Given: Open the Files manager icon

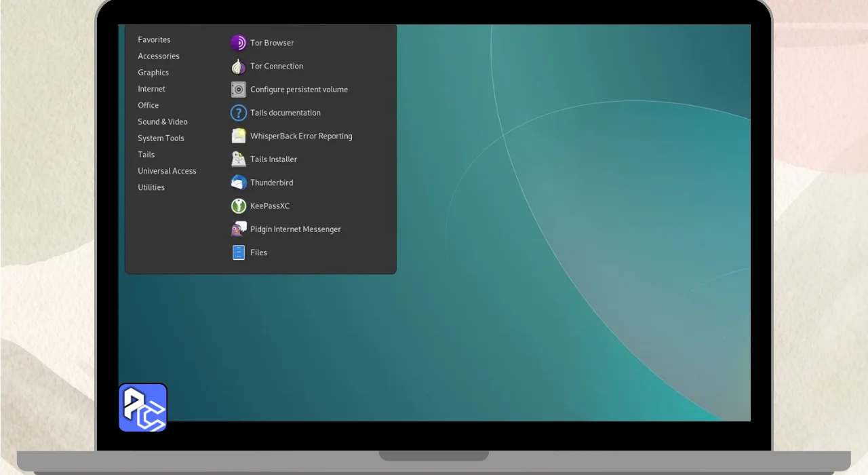Looking at the screenshot, I should 238,252.
